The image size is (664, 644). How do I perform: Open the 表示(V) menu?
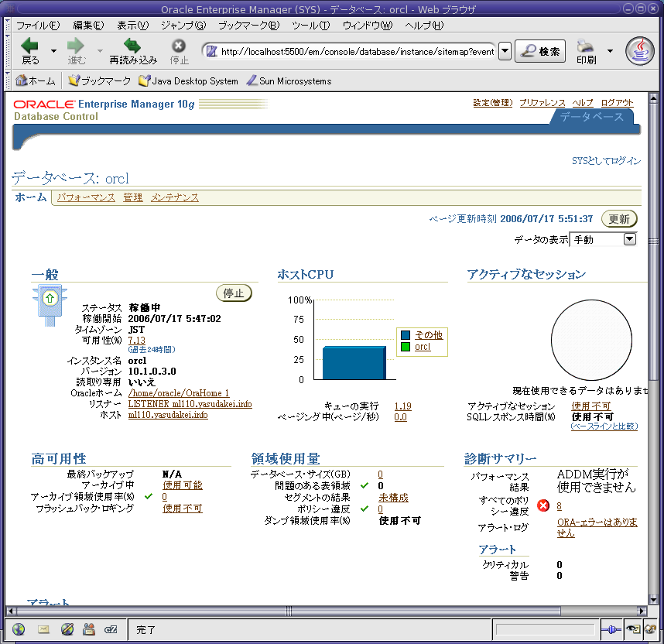click(x=133, y=26)
